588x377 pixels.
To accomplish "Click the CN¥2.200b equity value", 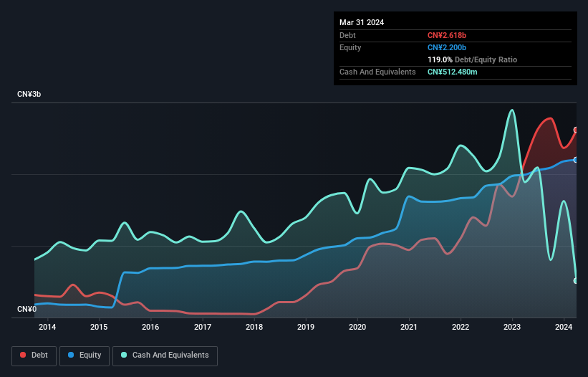I will pos(447,47).
